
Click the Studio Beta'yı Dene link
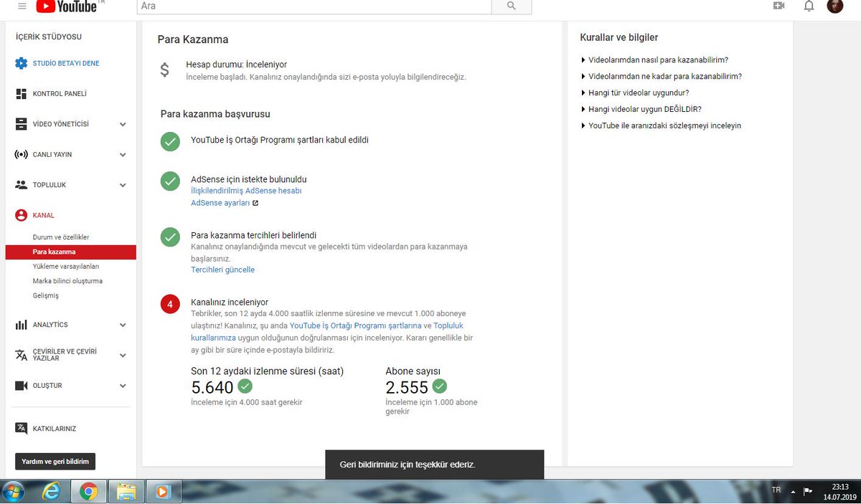click(66, 63)
